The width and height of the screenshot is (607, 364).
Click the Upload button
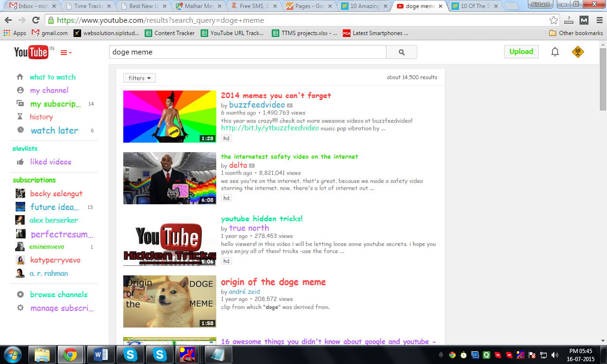click(x=521, y=52)
